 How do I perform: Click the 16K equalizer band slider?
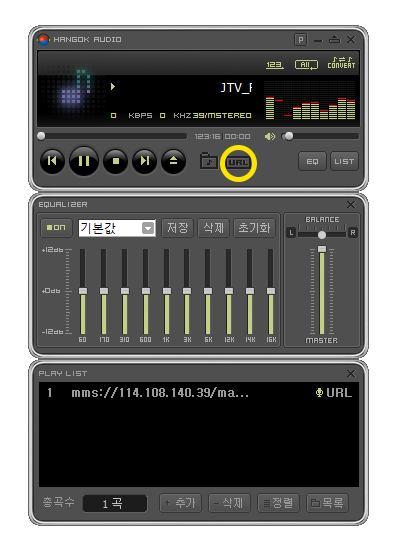click(x=271, y=291)
